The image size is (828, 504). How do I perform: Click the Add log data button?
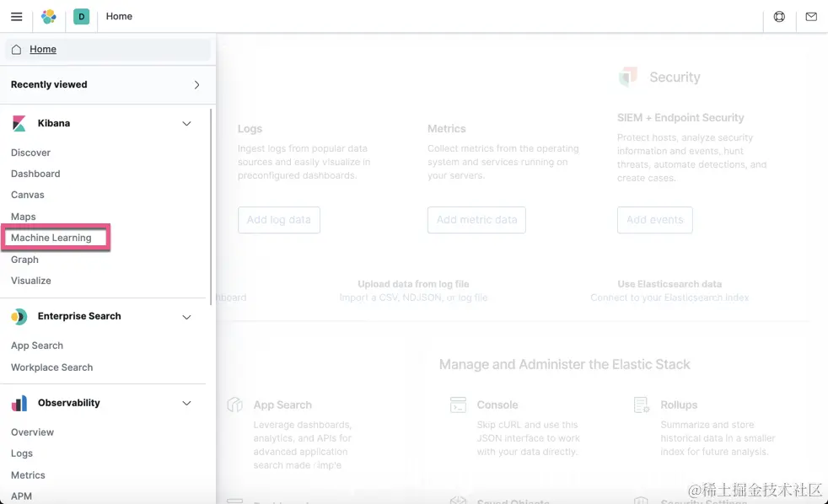(279, 219)
